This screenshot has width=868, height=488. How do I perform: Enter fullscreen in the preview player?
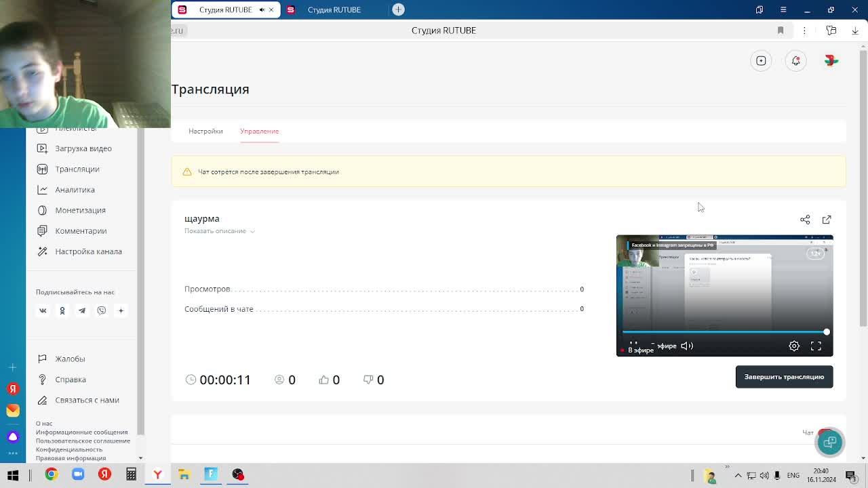click(816, 346)
